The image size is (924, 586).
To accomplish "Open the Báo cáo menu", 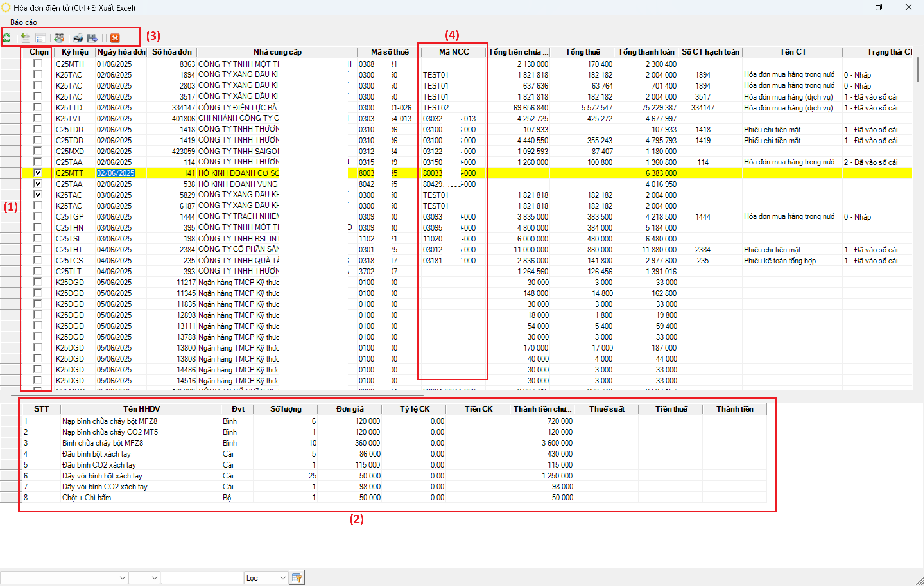I will (x=23, y=22).
